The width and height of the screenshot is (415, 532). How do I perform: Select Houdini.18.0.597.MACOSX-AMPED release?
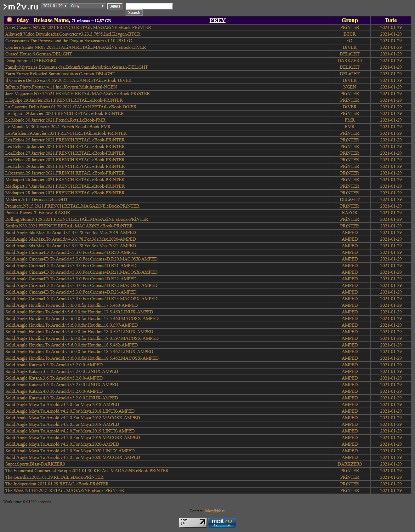coord(82,338)
